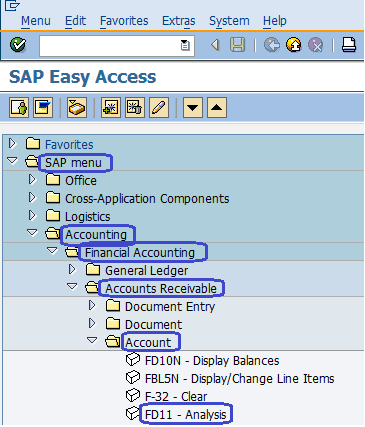
Task: Click the cube icon beside FBL5N
Action: click(x=133, y=378)
